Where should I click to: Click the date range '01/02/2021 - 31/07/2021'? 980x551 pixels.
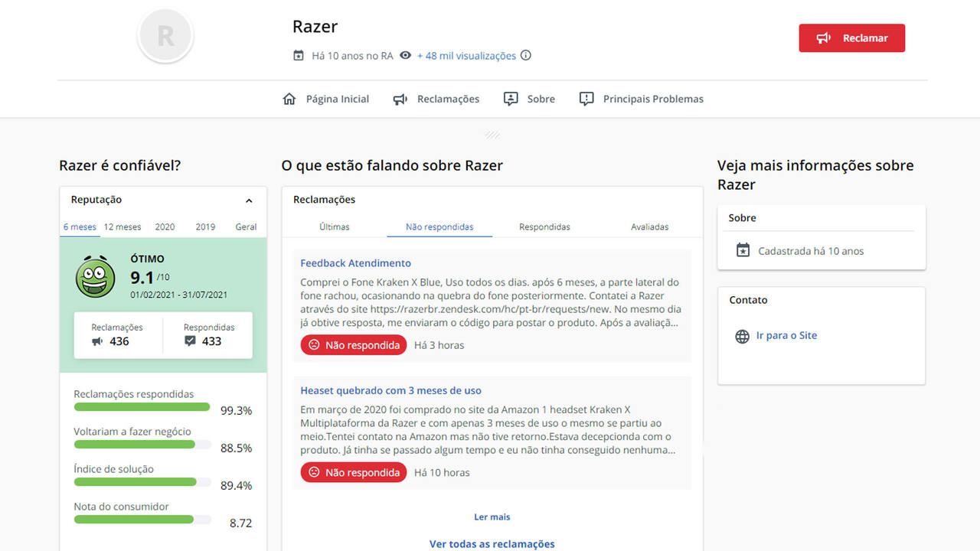coord(178,295)
